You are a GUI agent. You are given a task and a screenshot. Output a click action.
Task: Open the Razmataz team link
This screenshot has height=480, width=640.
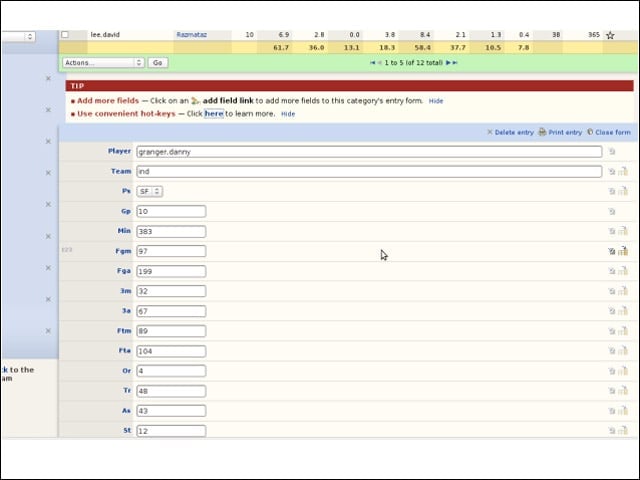[x=191, y=35]
